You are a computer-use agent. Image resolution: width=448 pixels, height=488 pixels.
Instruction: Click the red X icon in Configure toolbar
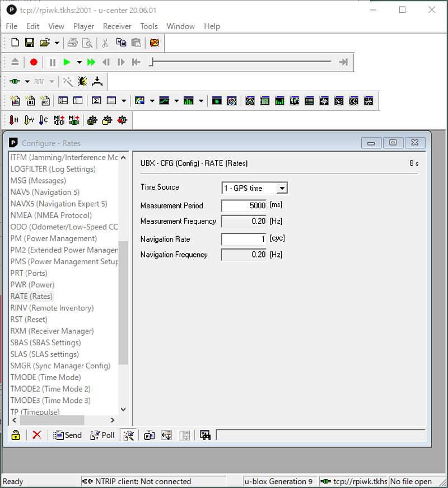click(37, 435)
